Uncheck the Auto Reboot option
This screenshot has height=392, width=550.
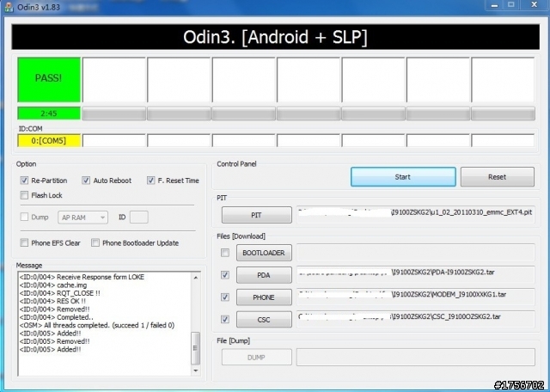click(86, 181)
